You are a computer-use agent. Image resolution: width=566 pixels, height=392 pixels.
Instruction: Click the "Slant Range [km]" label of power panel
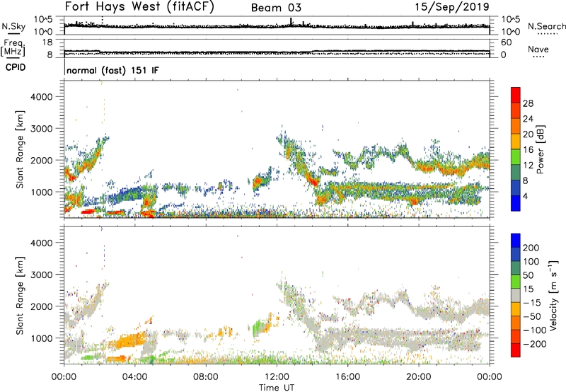point(20,149)
